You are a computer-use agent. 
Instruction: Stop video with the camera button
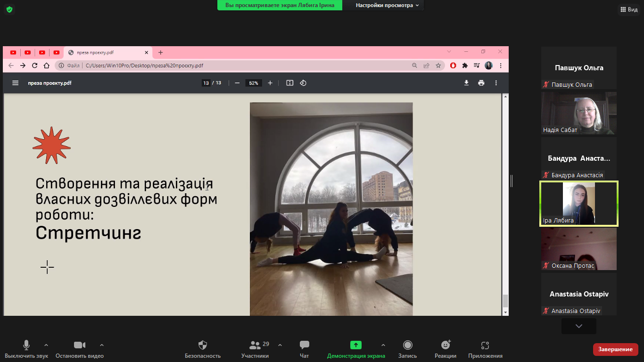(79, 346)
